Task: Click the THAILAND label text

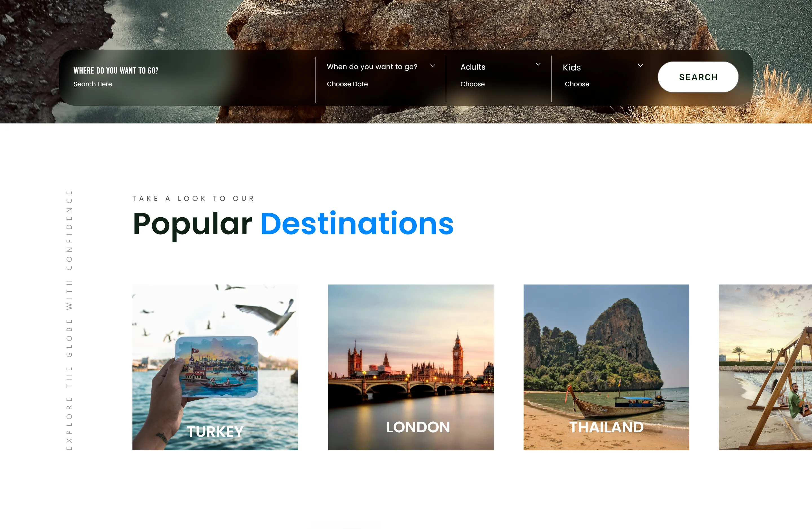Action: pyautogui.click(x=607, y=427)
